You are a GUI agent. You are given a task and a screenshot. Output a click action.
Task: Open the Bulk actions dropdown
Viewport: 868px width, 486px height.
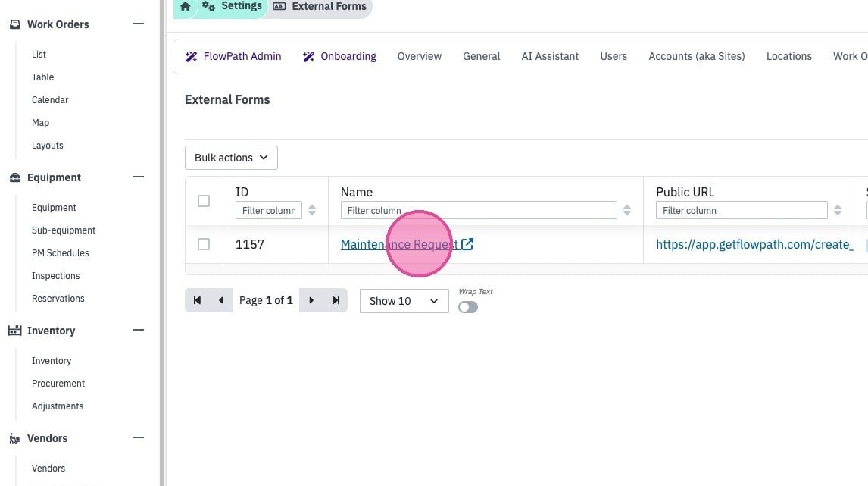[x=232, y=158]
